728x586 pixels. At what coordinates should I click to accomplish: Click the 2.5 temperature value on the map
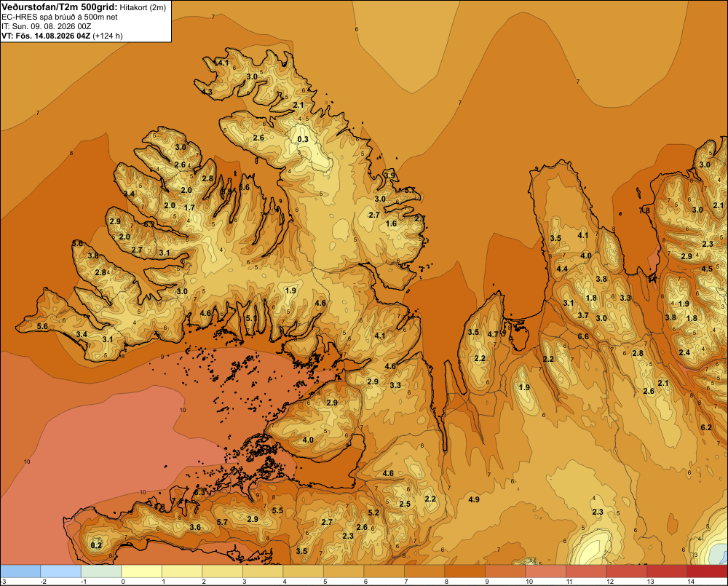pyautogui.click(x=405, y=504)
